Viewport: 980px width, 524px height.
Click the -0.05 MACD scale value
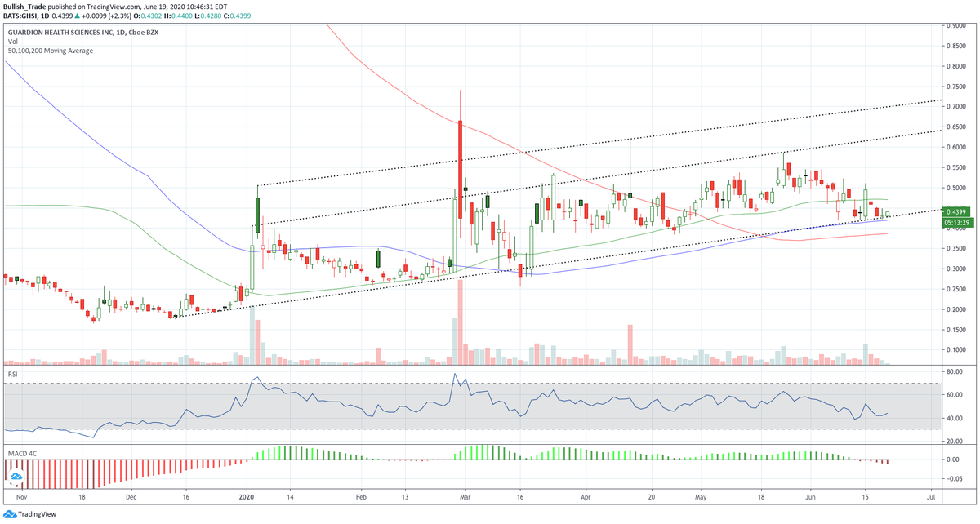click(953, 479)
